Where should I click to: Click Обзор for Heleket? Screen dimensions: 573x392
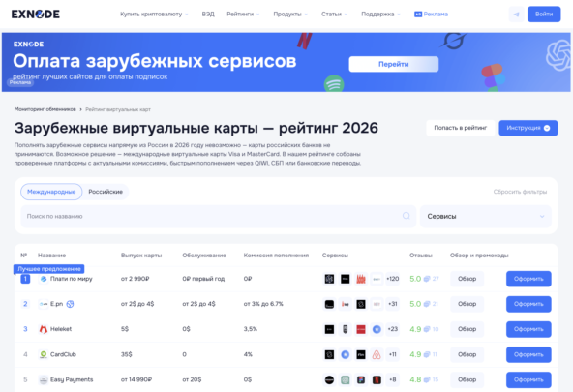click(x=467, y=329)
